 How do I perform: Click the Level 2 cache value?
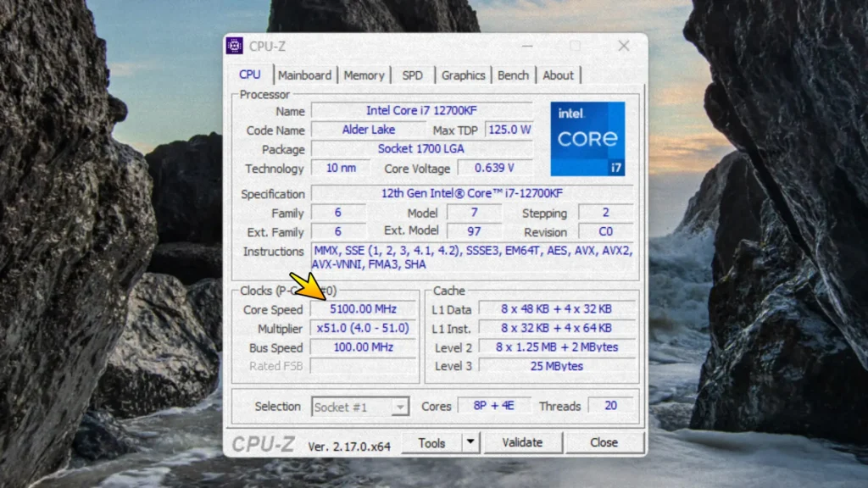556,347
